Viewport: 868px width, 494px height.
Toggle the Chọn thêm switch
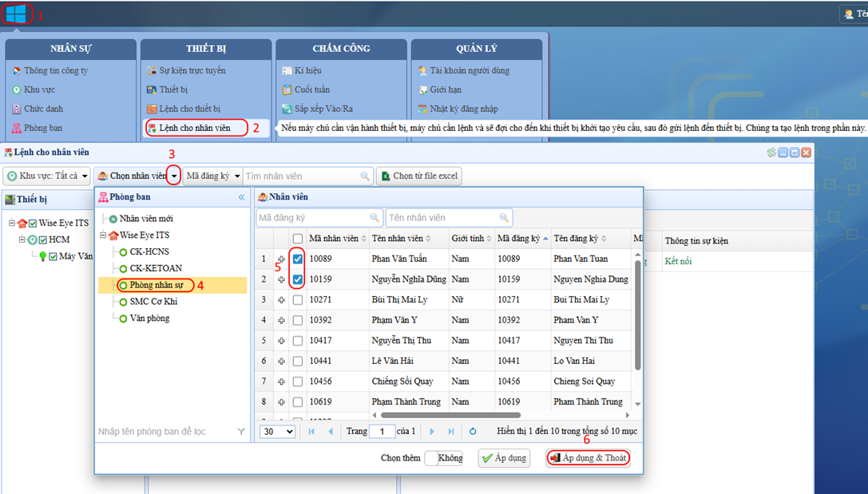tap(443, 458)
